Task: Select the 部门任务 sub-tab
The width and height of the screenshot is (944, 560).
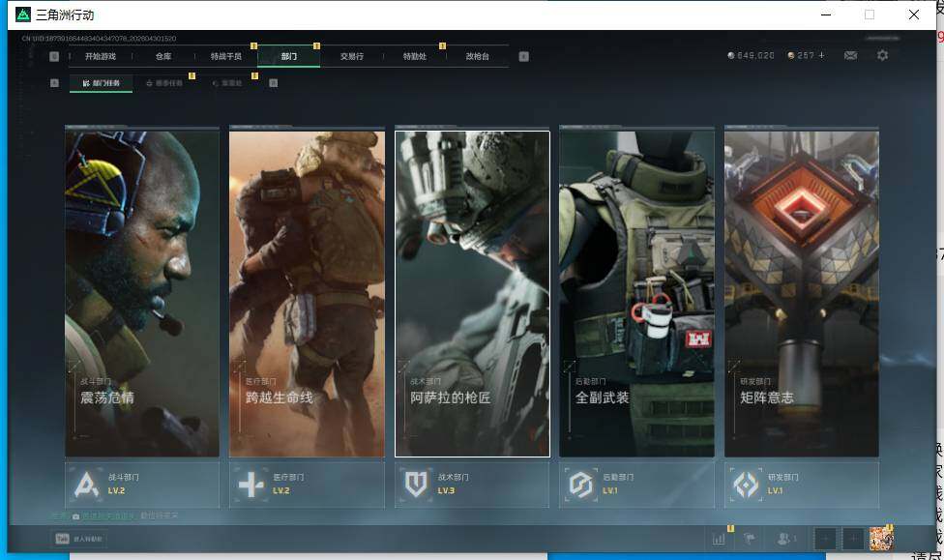Action: coord(102,83)
